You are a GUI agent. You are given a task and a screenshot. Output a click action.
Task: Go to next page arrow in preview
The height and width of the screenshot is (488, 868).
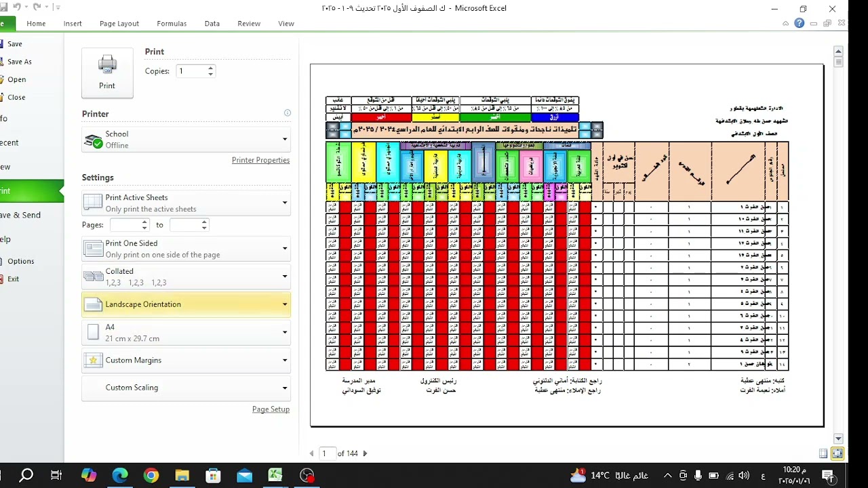click(365, 453)
